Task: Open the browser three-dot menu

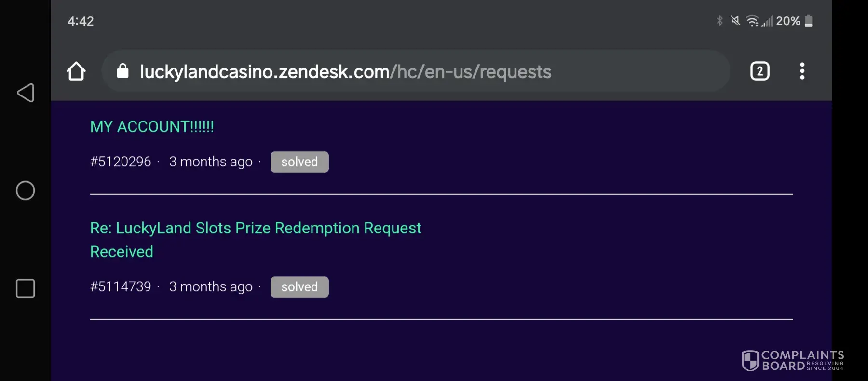Action: coord(802,71)
